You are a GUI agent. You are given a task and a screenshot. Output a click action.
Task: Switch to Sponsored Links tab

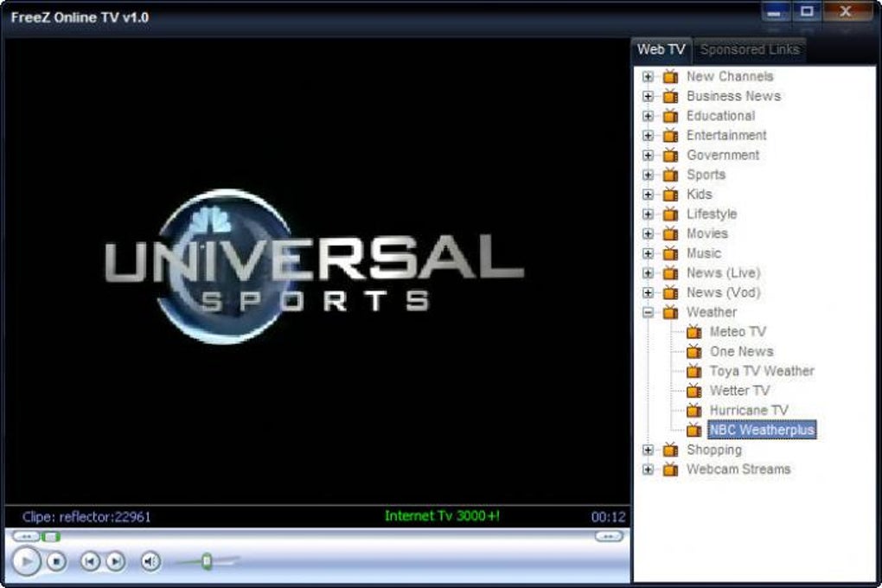click(x=749, y=49)
